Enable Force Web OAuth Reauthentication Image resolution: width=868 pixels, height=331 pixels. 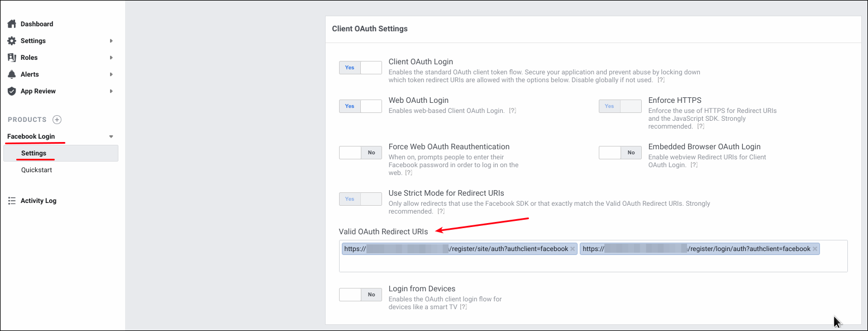(360, 153)
